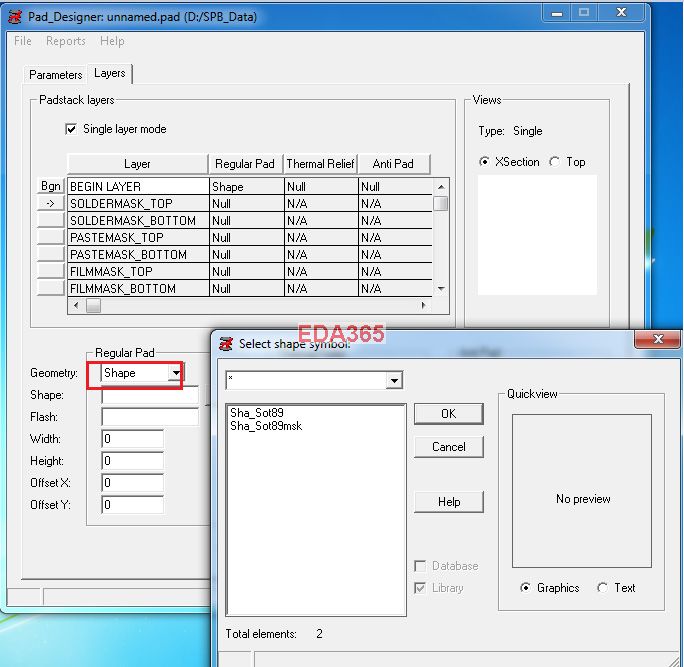Click the row selector beside SOLDERMASK_BOTTOM
Image resolution: width=684 pixels, height=667 pixels.
tap(51, 220)
